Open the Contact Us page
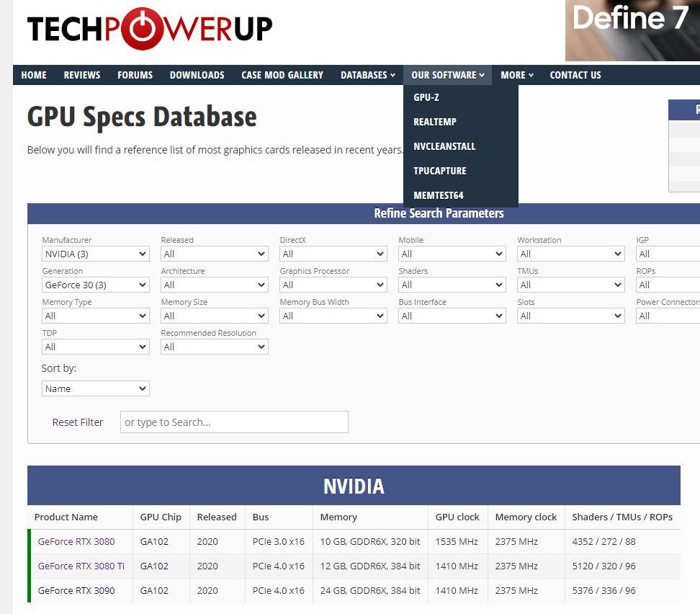The height and width of the screenshot is (614, 700). click(575, 75)
